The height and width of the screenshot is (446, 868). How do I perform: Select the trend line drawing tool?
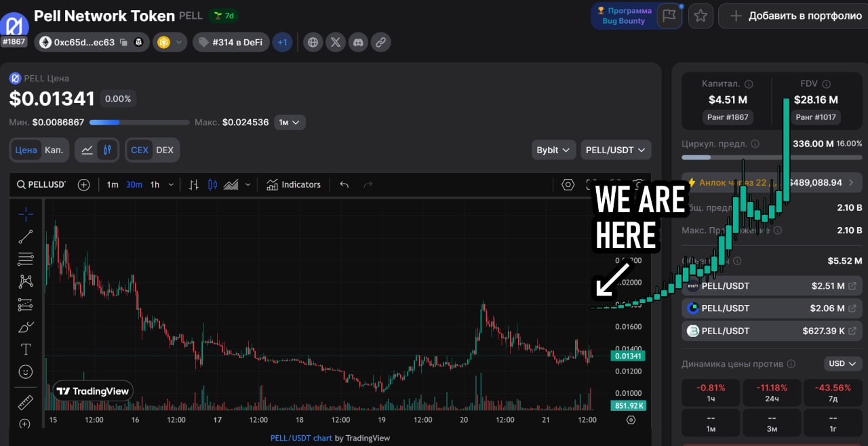click(x=26, y=237)
